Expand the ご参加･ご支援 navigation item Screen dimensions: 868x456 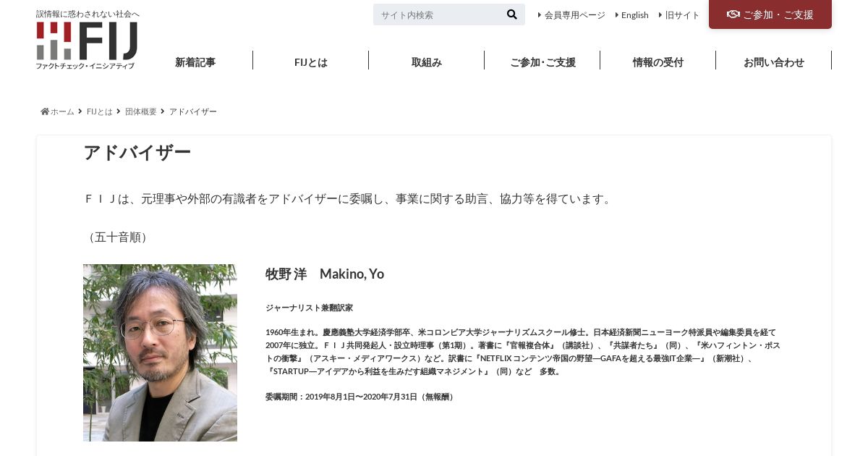[542, 62]
